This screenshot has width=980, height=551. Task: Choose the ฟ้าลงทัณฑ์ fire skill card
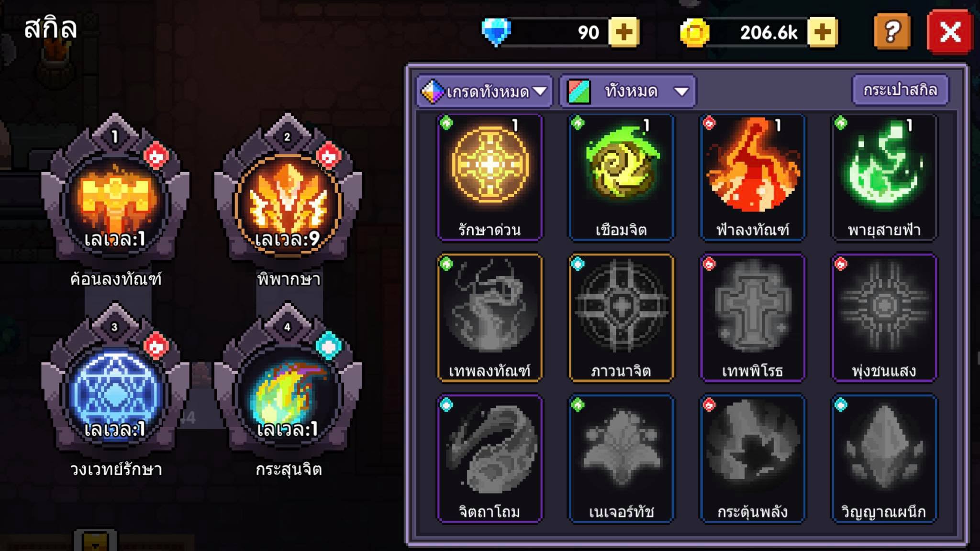tap(753, 177)
